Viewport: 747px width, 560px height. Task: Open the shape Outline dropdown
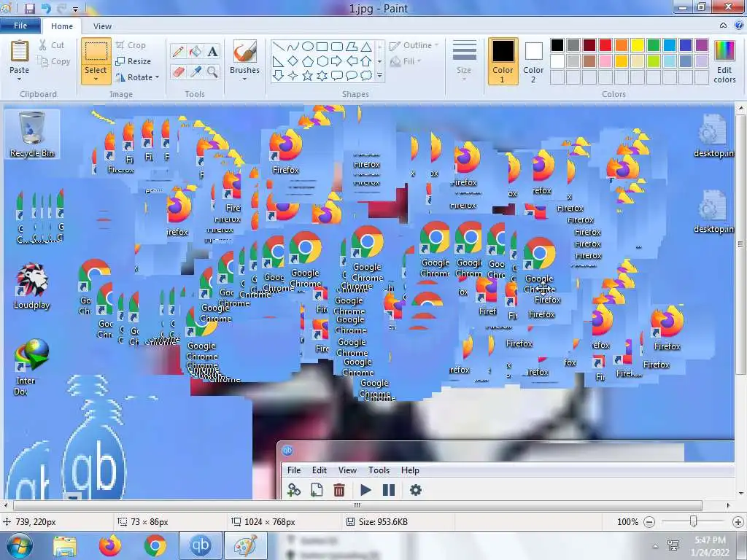414,45
